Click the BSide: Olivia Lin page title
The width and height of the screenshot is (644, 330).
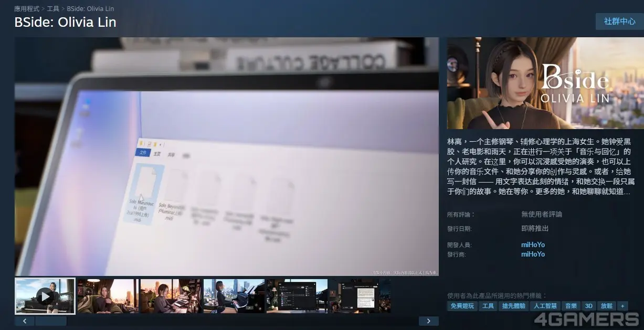[x=66, y=23]
